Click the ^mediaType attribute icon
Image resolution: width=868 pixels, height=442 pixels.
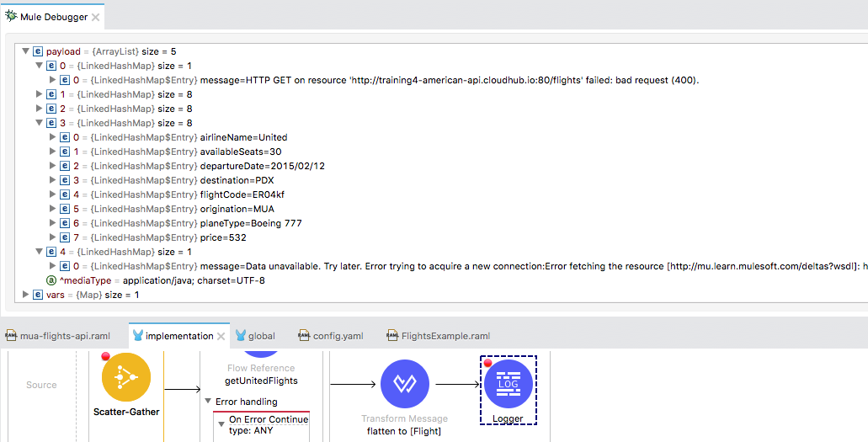coord(51,280)
